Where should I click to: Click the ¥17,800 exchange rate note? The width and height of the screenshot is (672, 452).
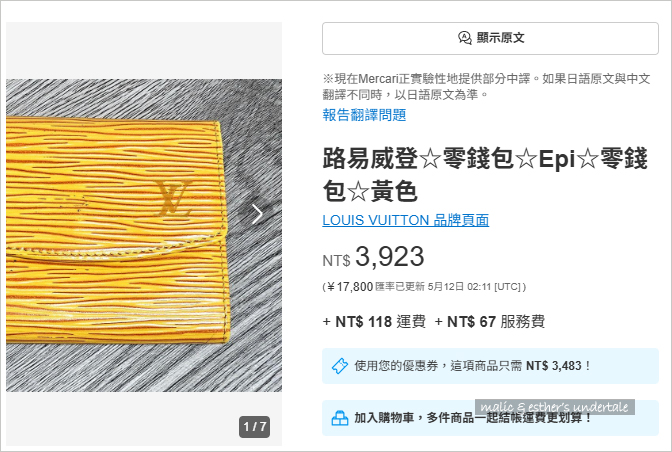click(424, 287)
